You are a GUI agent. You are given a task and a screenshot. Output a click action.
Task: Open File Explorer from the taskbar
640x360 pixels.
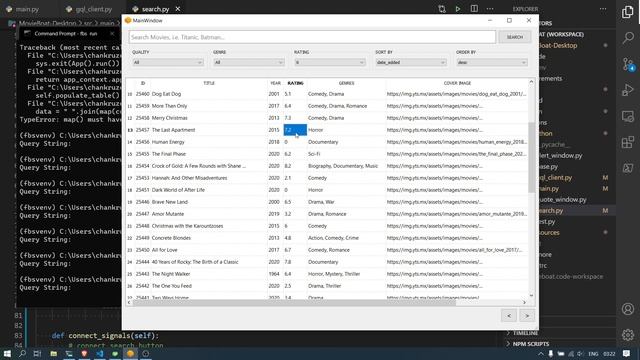point(53,353)
